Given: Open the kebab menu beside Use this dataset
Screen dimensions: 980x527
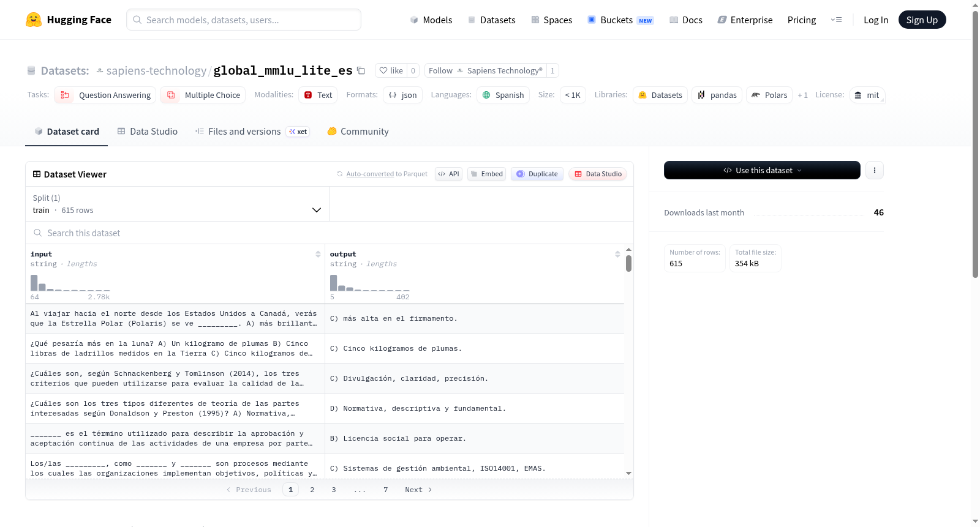Looking at the screenshot, I should [875, 170].
